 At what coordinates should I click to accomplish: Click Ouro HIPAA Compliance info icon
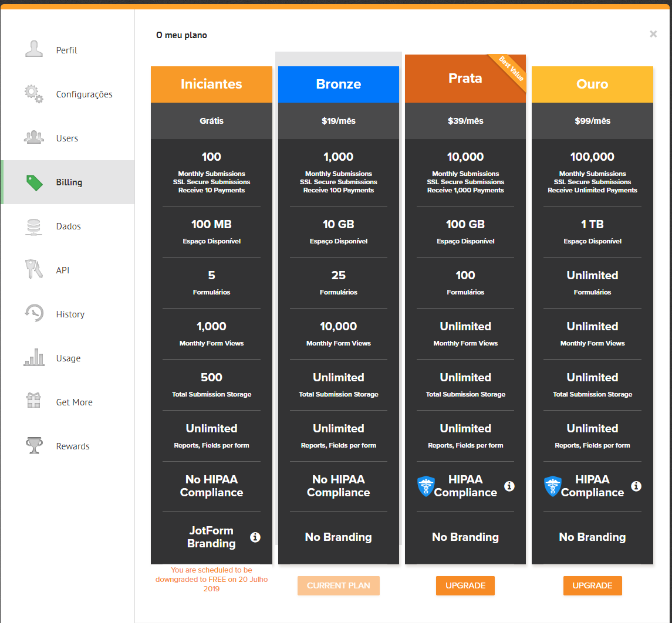pos(636,486)
